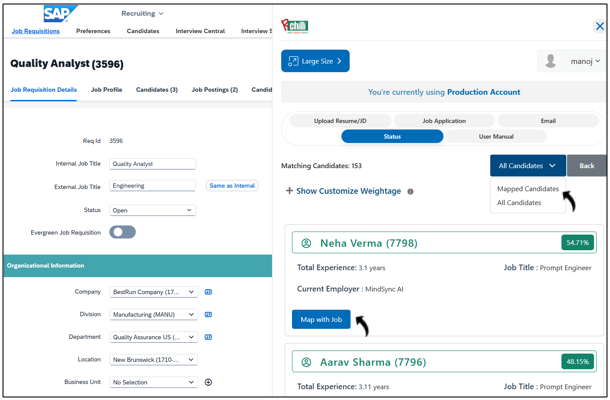Click the user avatar icon beside manoj
Screen dimensions: 610x400
click(x=550, y=61)
